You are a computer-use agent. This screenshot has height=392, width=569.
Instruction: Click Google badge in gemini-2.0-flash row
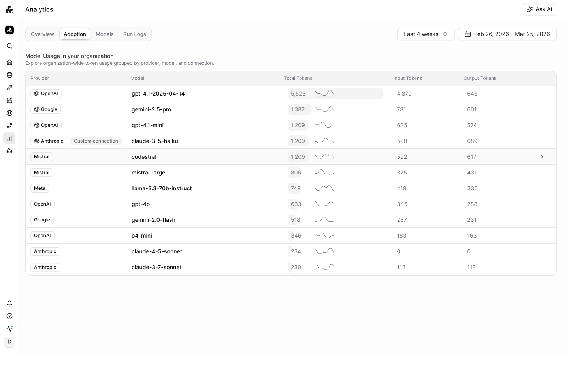[x=42, y=220]
